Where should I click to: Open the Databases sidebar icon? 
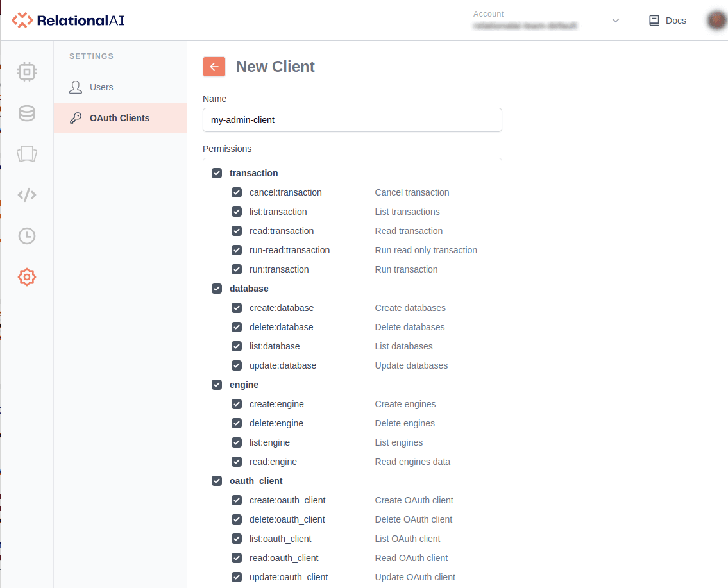pyautogui.click(x=26, y=113)
